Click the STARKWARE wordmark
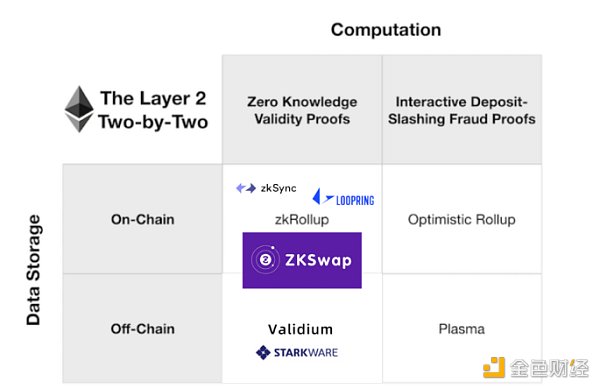600x389 pixels. pos(306,352)
